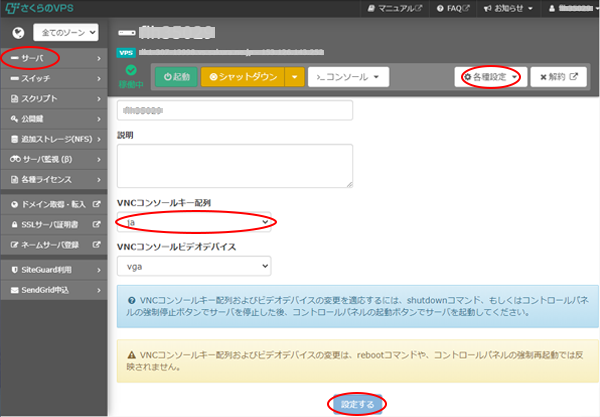The image size is (600, 417).
Task: Open the 各種設定 dropdown
Action: tap(491, 77)
